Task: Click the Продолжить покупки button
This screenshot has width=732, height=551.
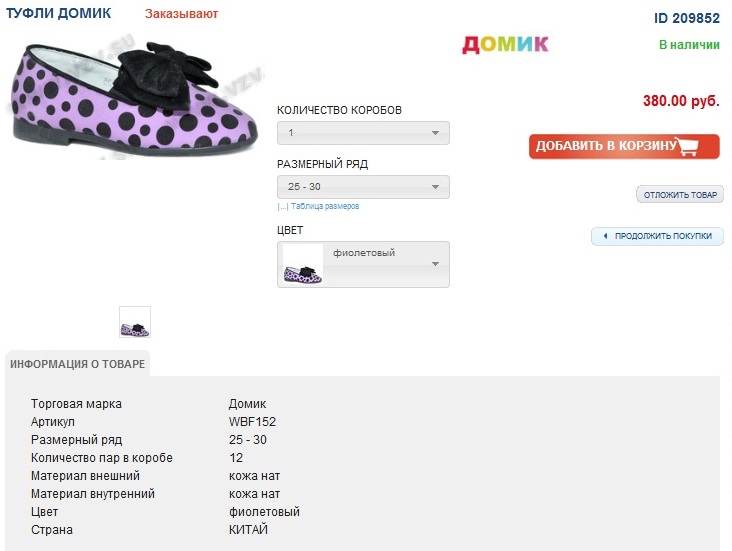Action: pos(663,237)
